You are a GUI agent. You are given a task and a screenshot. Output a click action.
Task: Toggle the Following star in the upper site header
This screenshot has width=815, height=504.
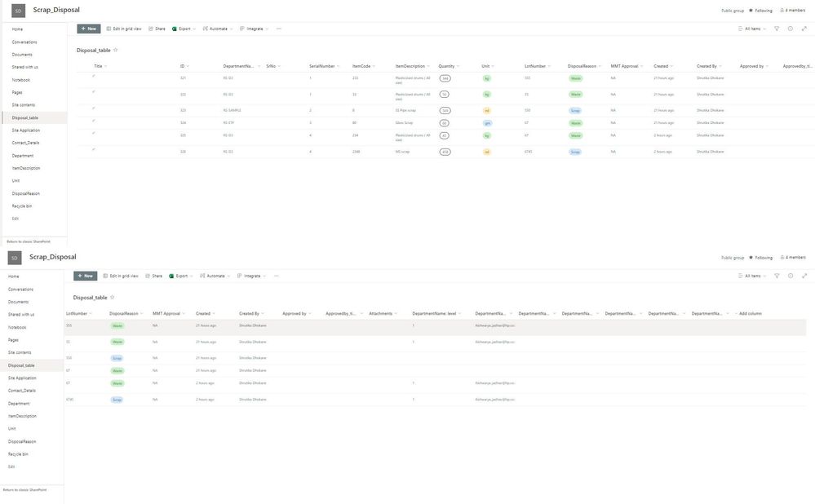point(751,11)
